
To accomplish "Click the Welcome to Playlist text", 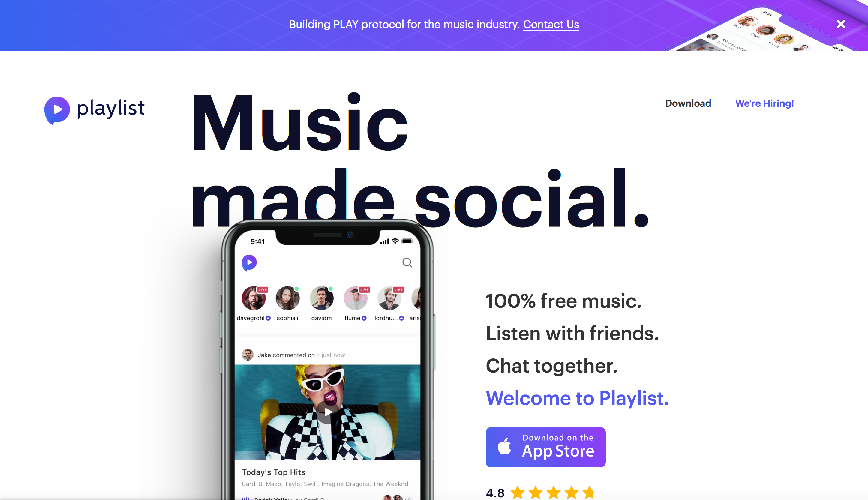I will coord(577,398).
